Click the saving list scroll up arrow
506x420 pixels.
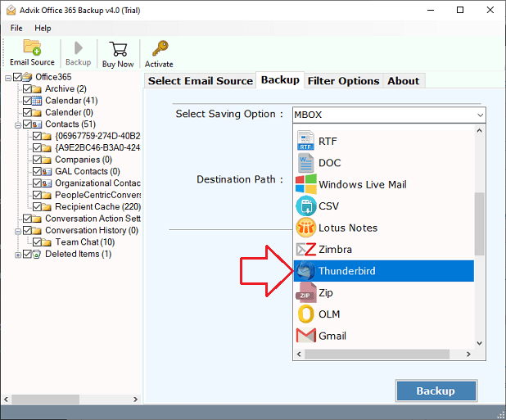[x=479, y=130]
